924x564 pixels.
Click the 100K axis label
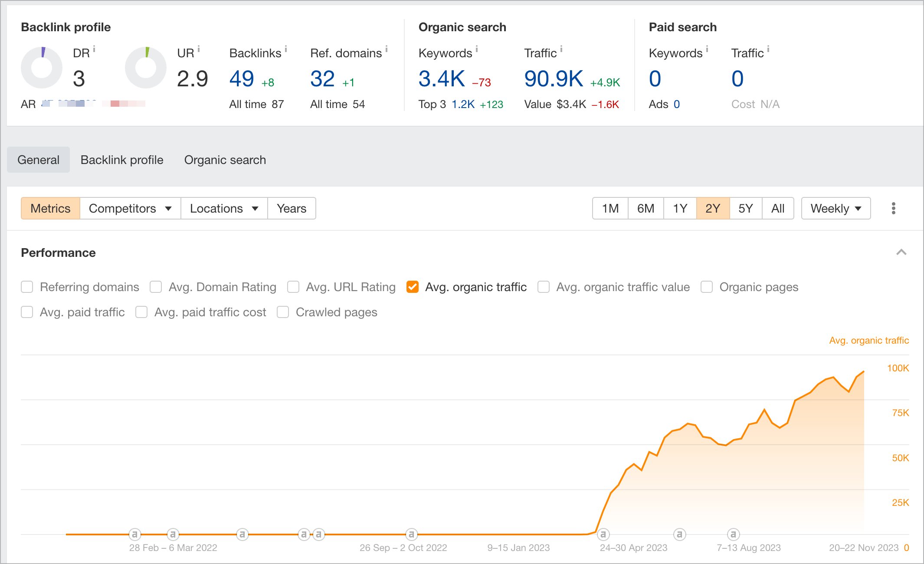coord(898,368)
